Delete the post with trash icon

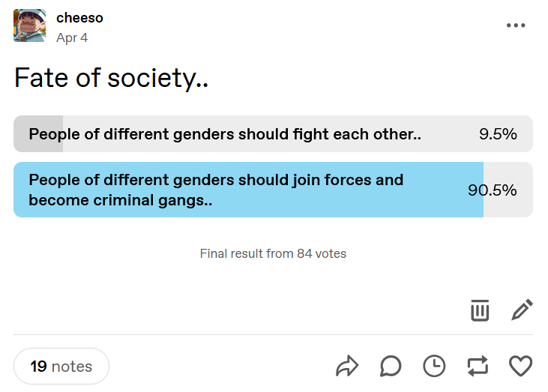[480, 310]
